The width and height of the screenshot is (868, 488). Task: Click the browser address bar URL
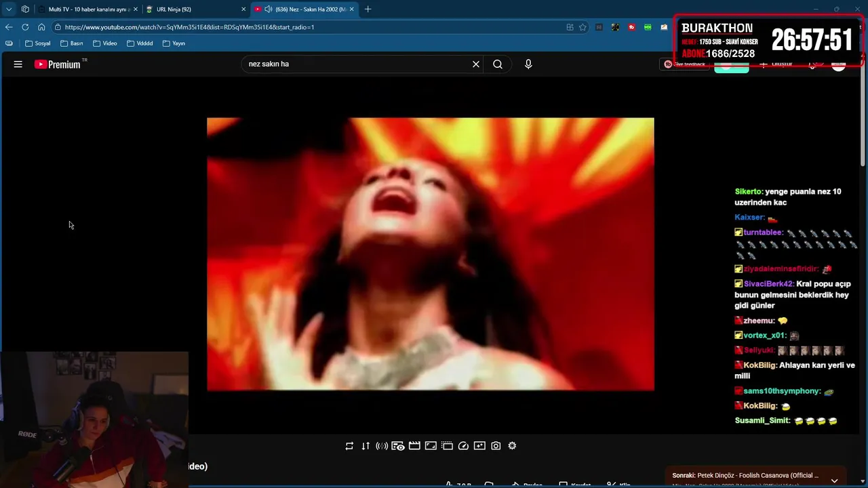click(189, 27)
